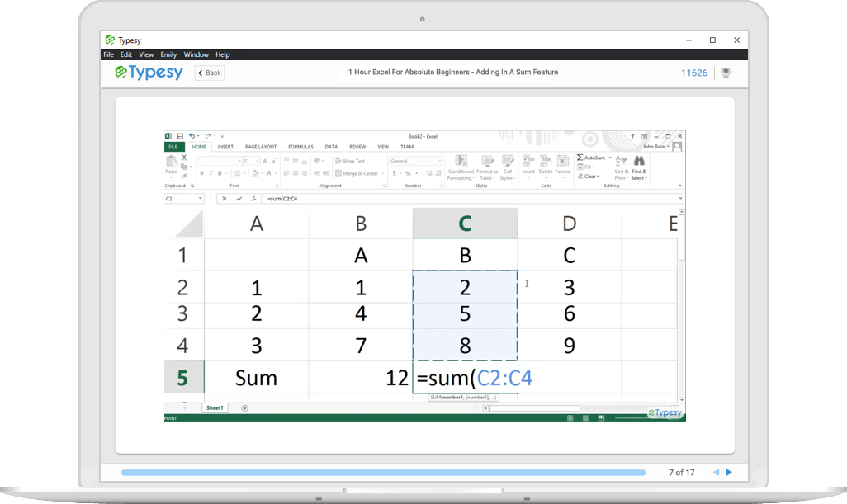The image size is (847, 504).
Task: Toggle Underline formatting
Action: pyautogui.click(x=220, y=173)
